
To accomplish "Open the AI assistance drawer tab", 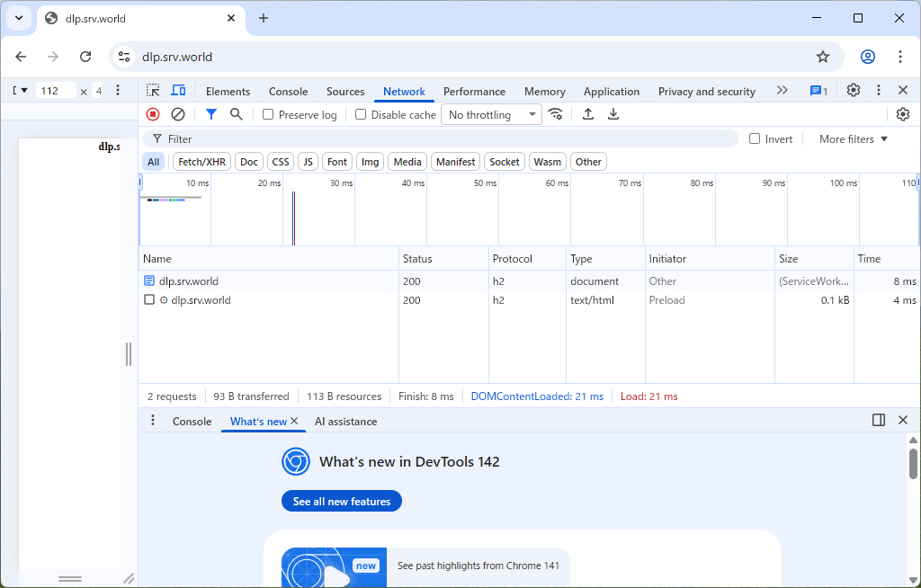I will [345, 422].
